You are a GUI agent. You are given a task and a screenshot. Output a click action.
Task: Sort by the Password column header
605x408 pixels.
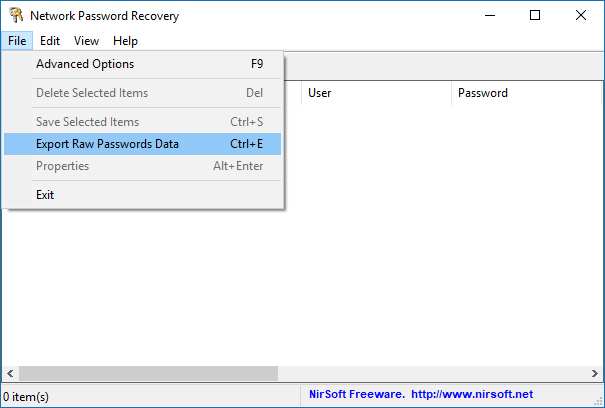526,93
